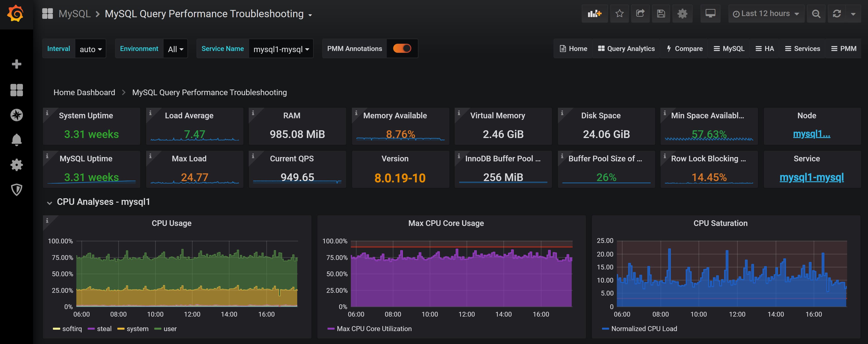Screen dimensions: 868x344
Task: Toggle PMM Annotations switch
Action: (402, 48)
